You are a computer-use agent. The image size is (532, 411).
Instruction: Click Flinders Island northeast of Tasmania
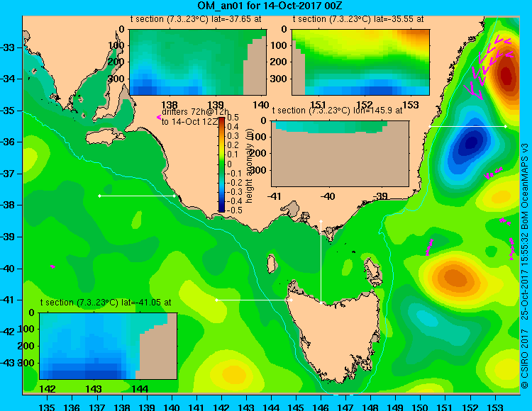(373, 272)
